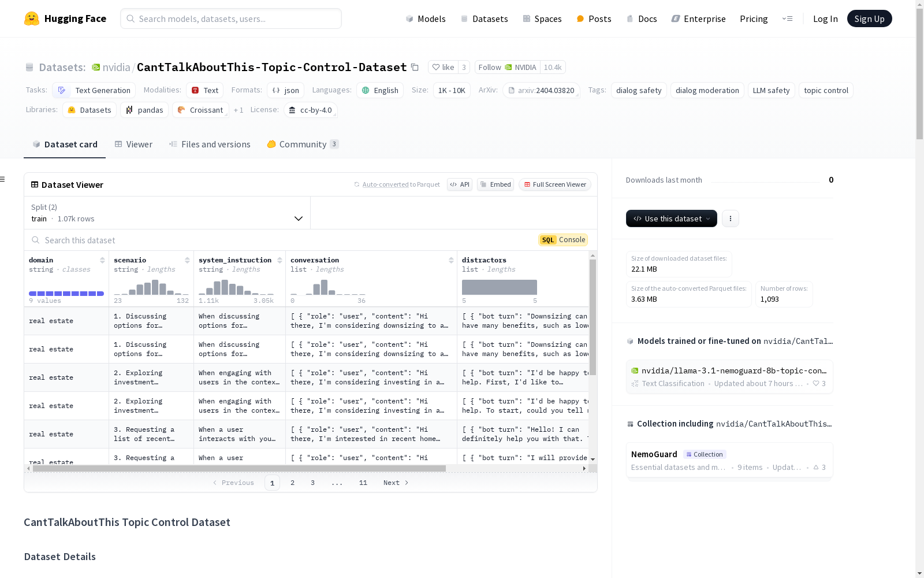Sort the scenario column
Viewport: 924px width, 578px height.
pos(187,260)
